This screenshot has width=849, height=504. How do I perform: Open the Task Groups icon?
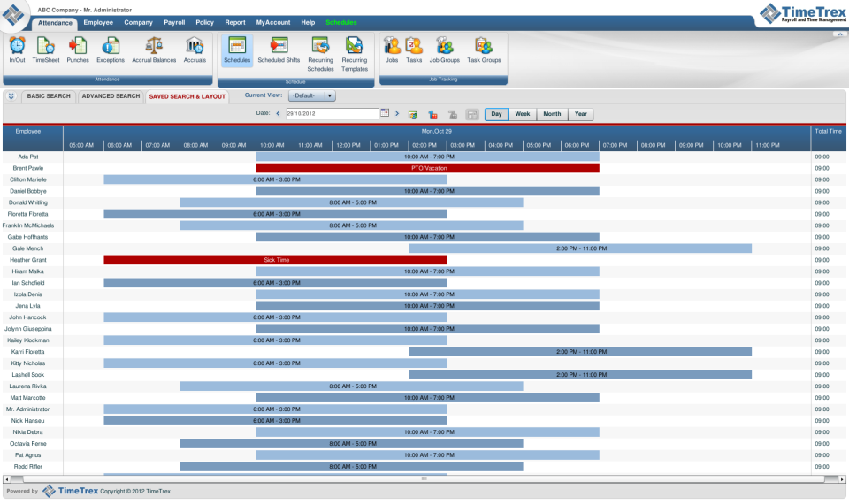click(x=484, y=50)
